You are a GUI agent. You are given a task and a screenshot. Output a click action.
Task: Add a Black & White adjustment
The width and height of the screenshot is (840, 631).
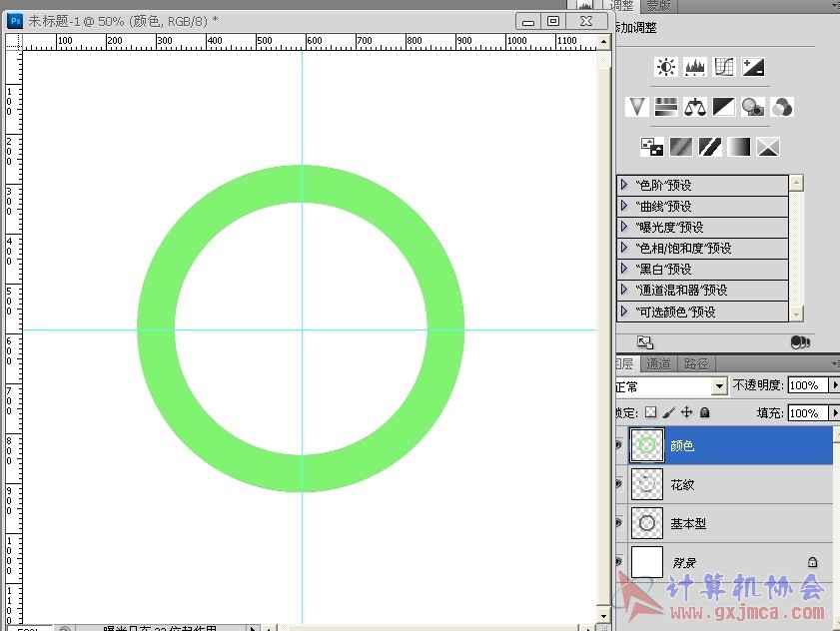point(724,107)
